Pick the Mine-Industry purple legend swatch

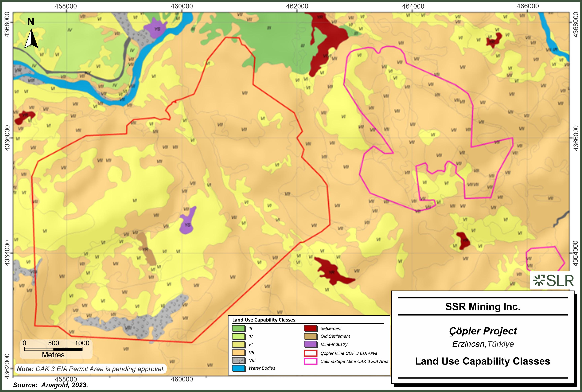[x=311, y=344]
